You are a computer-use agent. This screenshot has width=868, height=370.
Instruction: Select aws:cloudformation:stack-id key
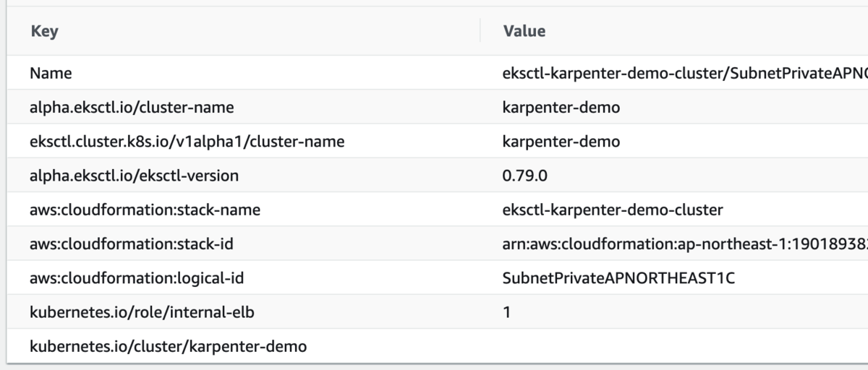click(132, 244)
